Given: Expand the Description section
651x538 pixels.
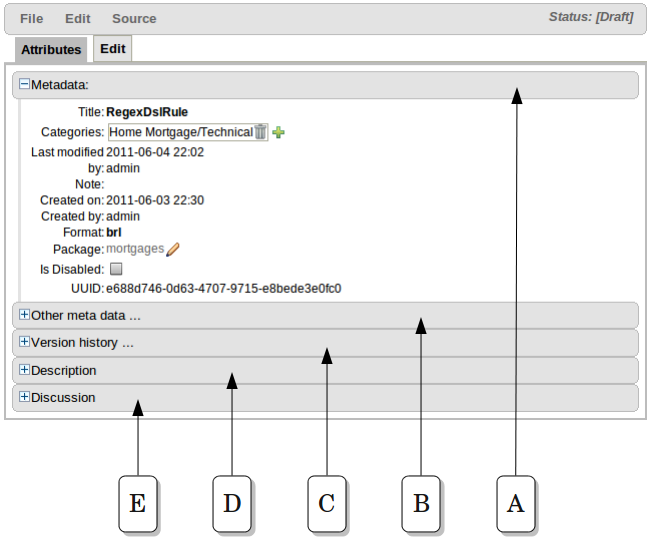Looking at the screenshot, I should [25, 370].
